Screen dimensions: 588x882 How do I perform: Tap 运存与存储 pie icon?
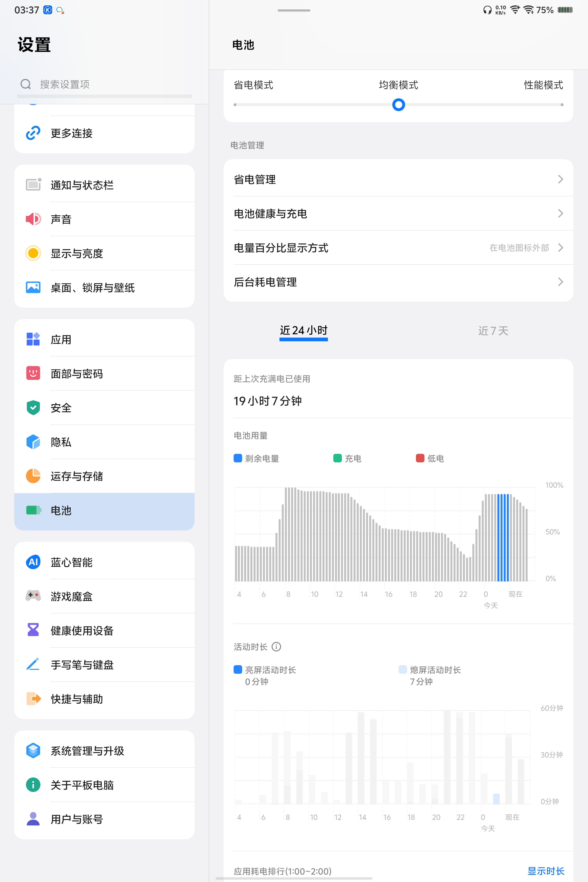33,476
